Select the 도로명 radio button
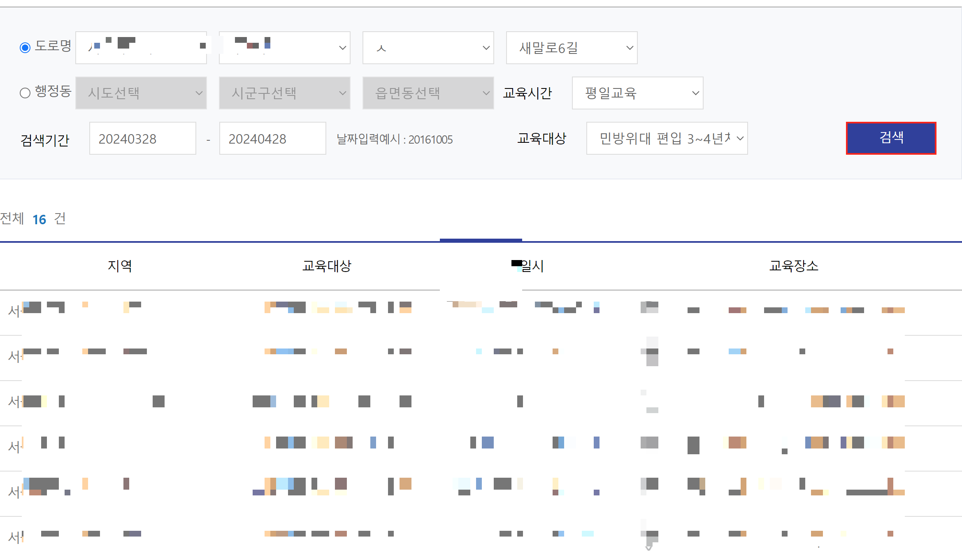 pos(25,48)
